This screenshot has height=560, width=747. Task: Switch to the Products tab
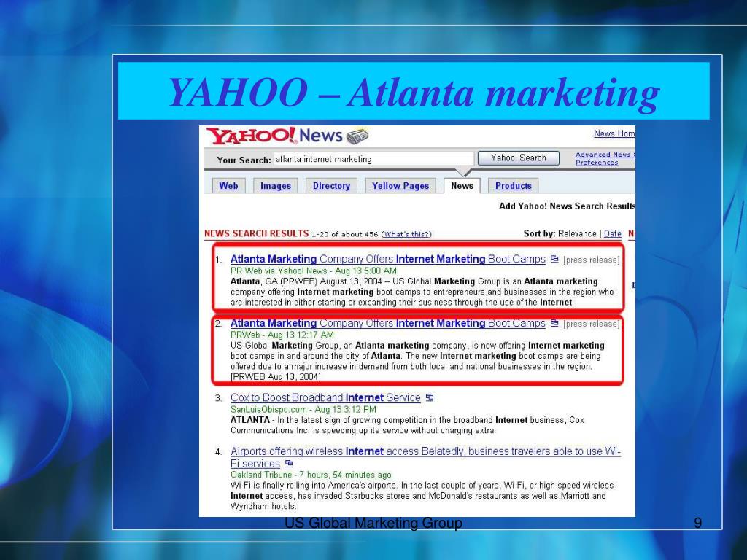[513, 186]
